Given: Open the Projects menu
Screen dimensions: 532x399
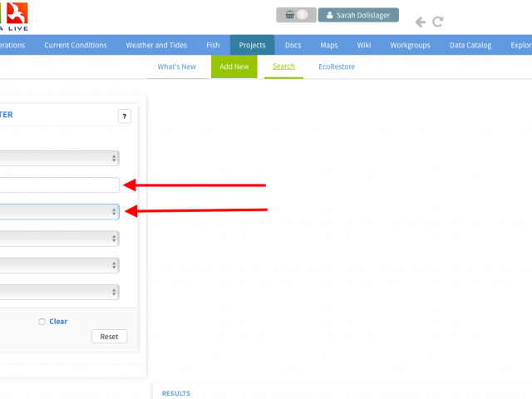Looking at the screenshot, I should [x=252, y=46].
